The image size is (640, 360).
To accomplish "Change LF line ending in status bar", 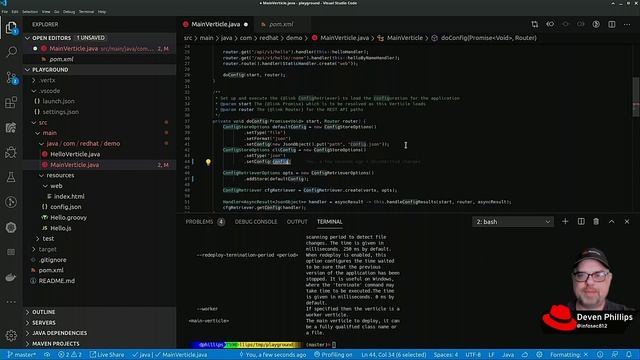I will point(491,355).
